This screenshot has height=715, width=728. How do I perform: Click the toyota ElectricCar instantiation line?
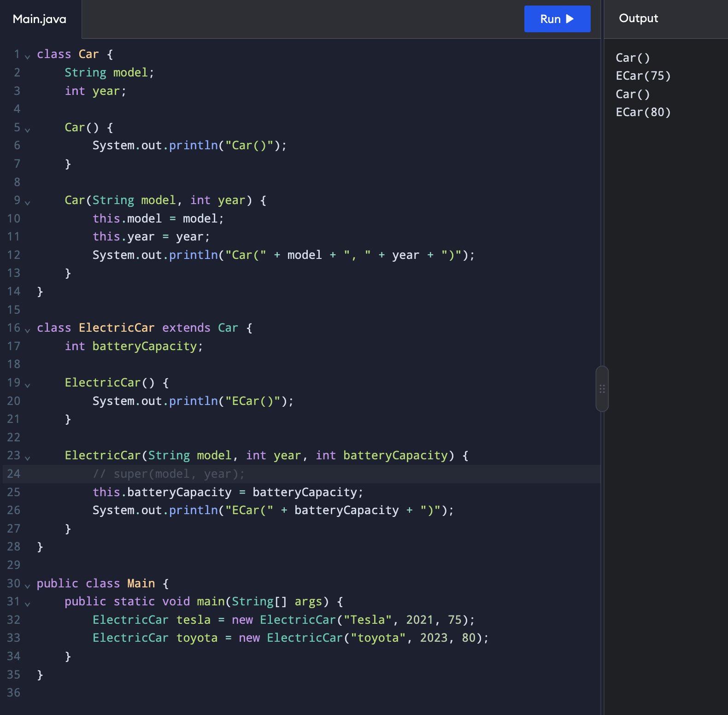pos(290,638)
